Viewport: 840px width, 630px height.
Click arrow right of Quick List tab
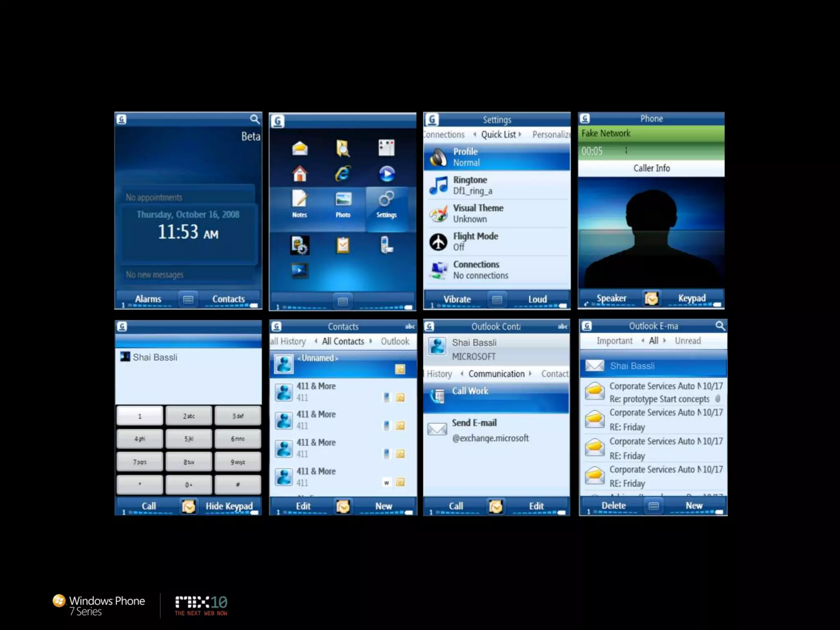[x=520, y=135]
